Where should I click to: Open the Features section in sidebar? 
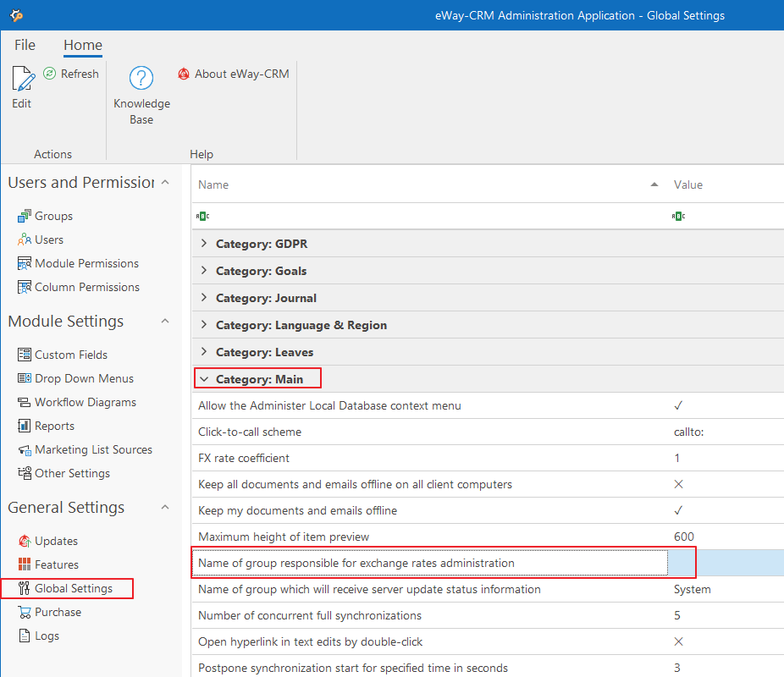pos(56,564)
